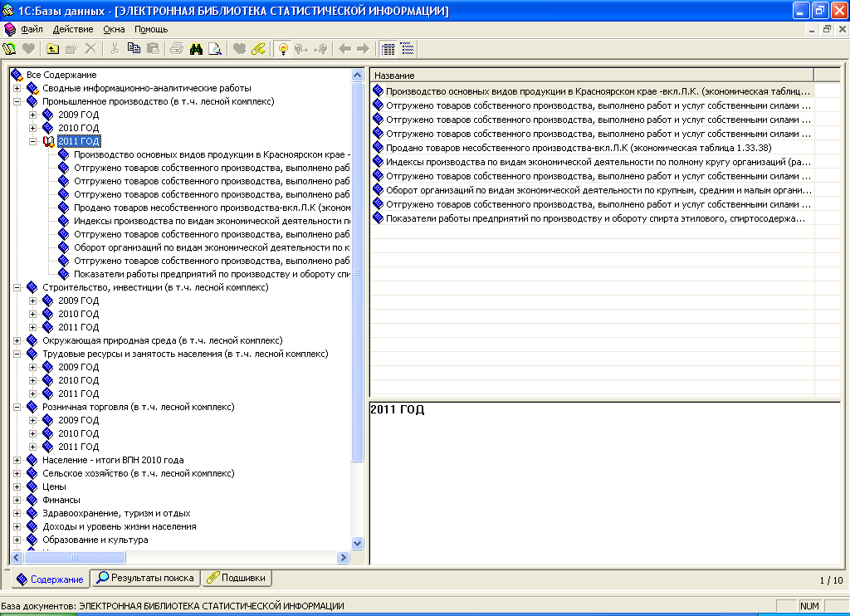
Task: Click open-book icon of selected 2011 ГОД
Action: pos(48,141)
